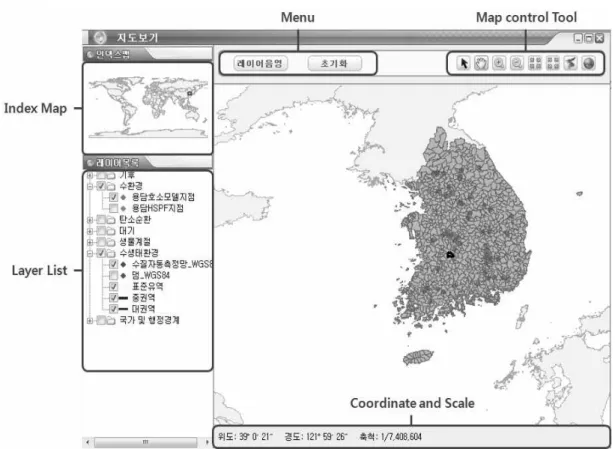Enable the 댐_WGS84 layer checkbox

click(x=113, y=275)
